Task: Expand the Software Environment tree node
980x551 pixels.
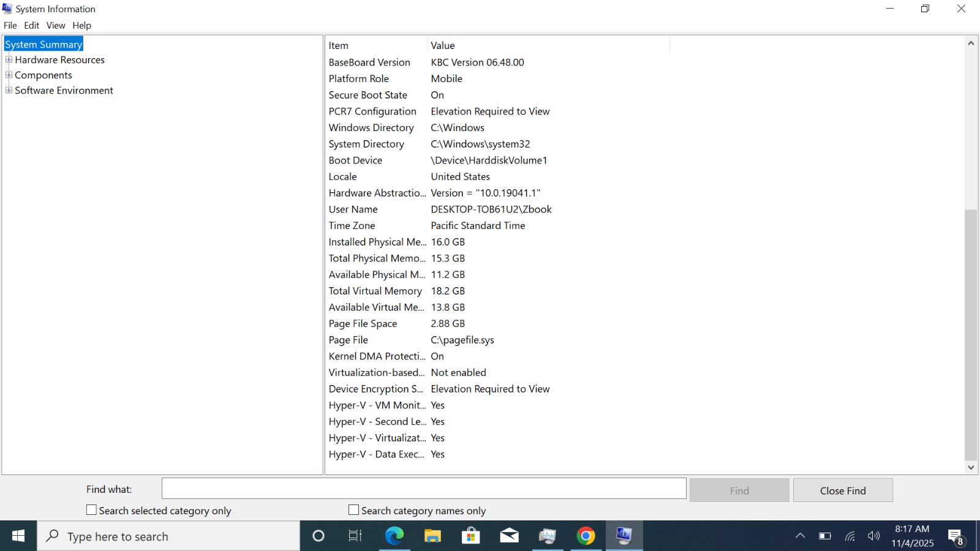Action: (9, 91)
